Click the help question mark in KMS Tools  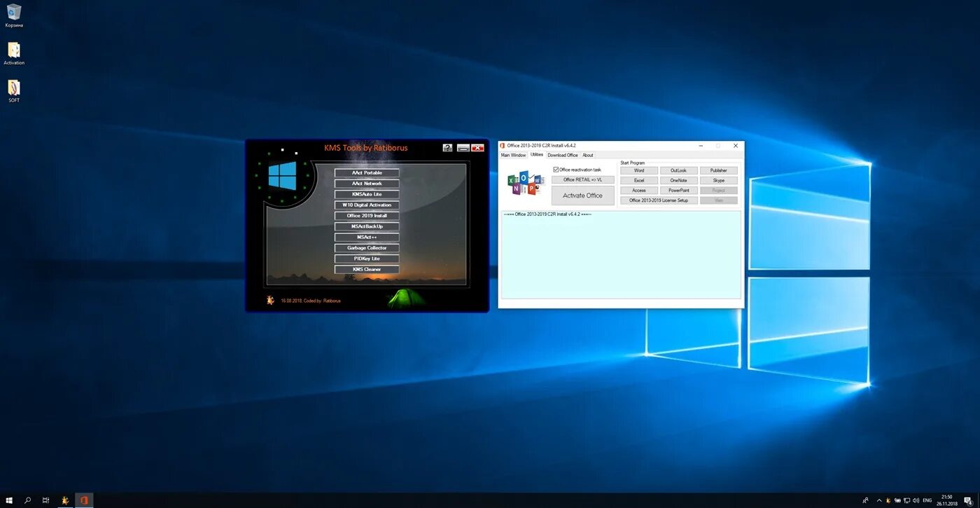click(448, 148)
